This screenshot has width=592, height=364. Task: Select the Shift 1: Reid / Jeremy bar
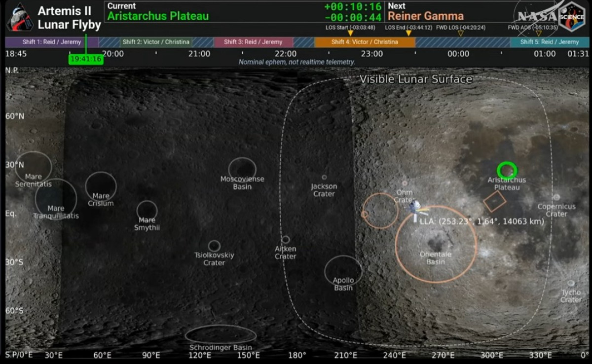pyautogui.click(x=51, y=42)
